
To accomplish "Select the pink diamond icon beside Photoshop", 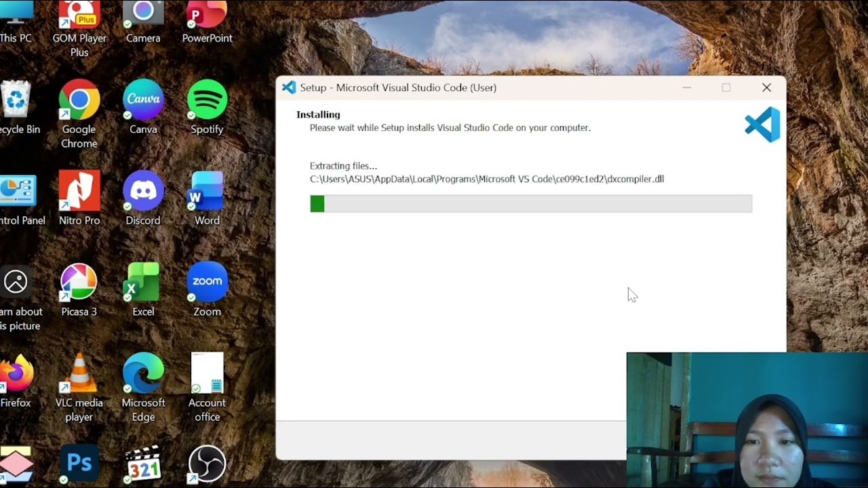I will [16, 466].
